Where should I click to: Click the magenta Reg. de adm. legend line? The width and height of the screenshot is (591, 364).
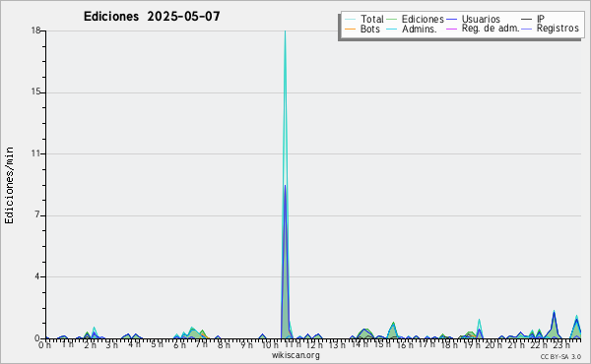[451, 29]
